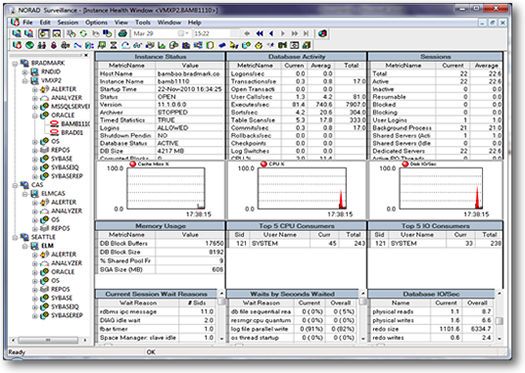The image size is (525, 373).
Task: Close the tree panel with its x button
Action: tap(86, 55)
